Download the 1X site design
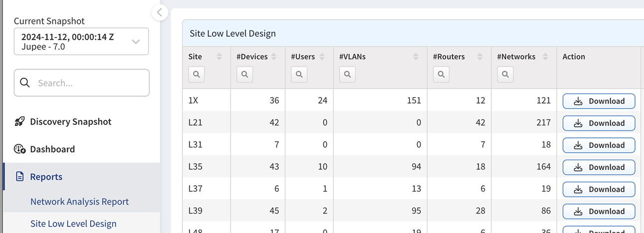Viewport: 644px width, 233px height. click(x=599, y=101)
